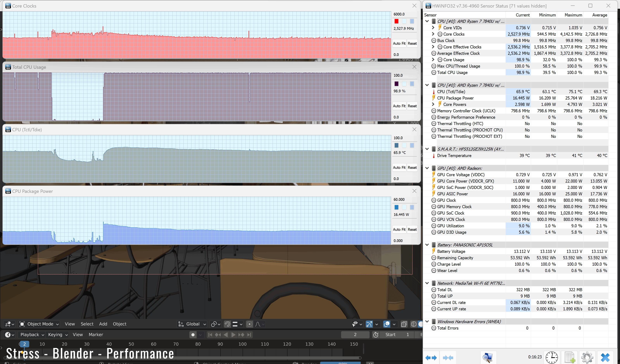Collapse the Network MediaTek Wi-Fi group
The image size is (620, 364).
click(427, 283)
